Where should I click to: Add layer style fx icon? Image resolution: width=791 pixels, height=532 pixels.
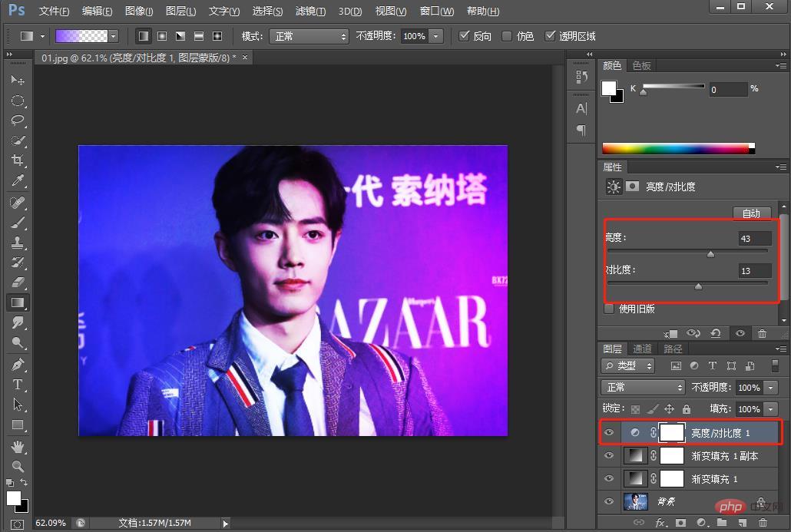click(660, 523)
